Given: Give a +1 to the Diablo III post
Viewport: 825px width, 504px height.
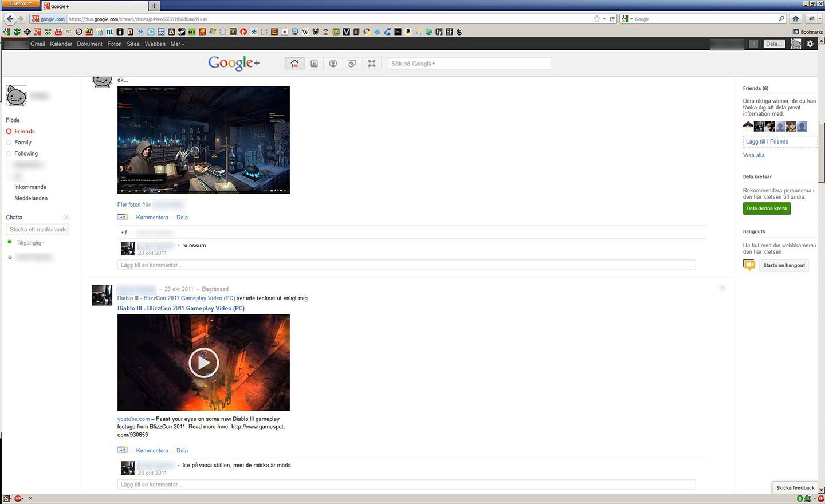Looking at the screenshot, I should tap(122, 450).
